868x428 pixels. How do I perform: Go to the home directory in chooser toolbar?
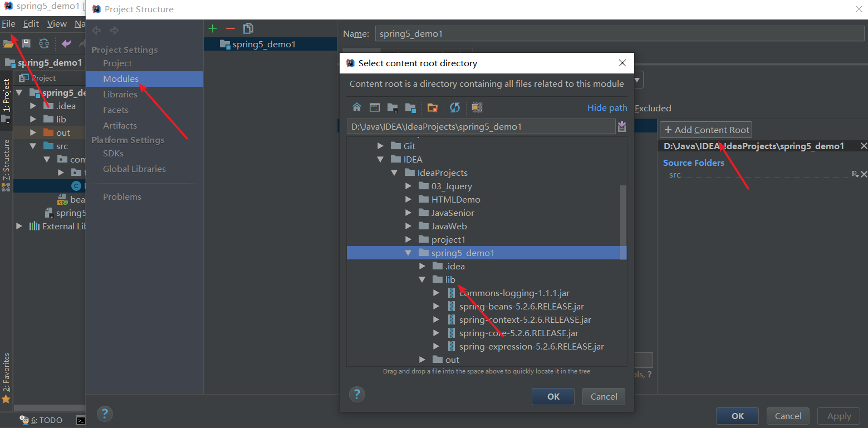point(357,107)
